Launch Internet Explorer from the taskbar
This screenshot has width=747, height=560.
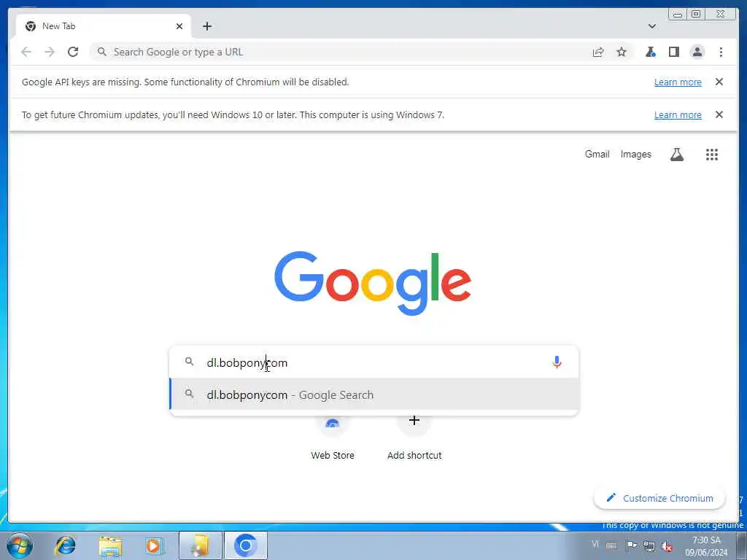tap(65, 545)
